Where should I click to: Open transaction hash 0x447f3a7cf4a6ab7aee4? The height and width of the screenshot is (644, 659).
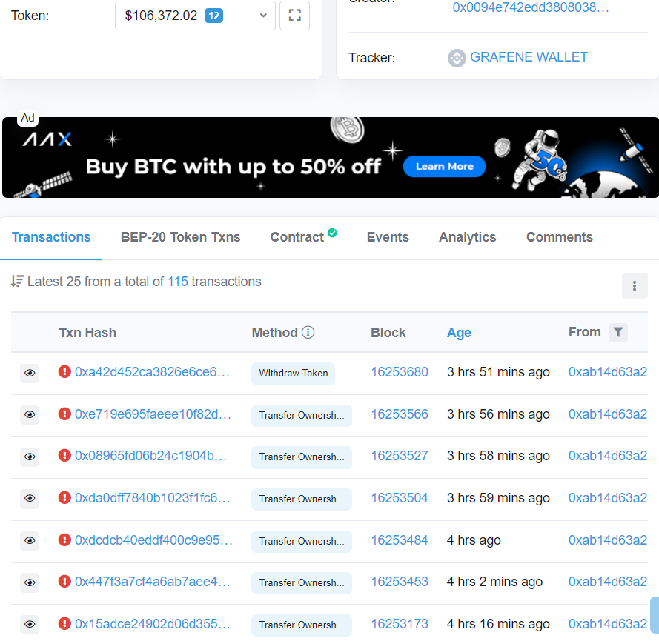tap(153, 582)
